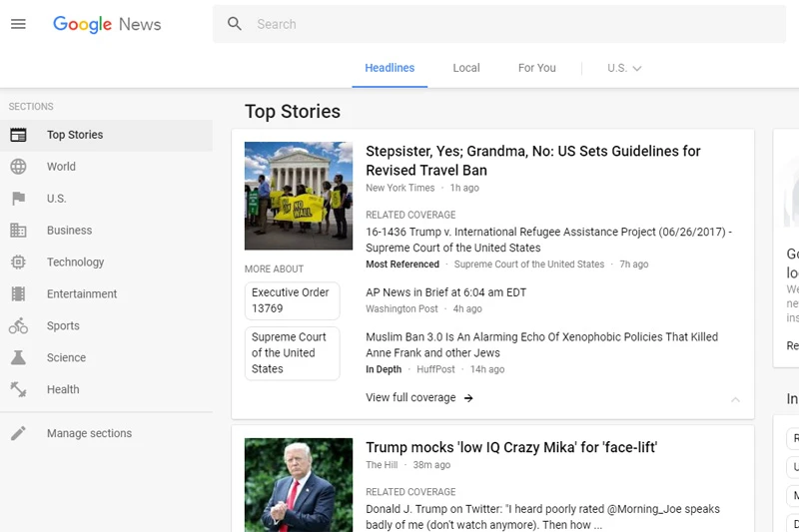The image size is (799, 532).
Task: Click the U.S. flag icon
Action: tap(18, 199)
